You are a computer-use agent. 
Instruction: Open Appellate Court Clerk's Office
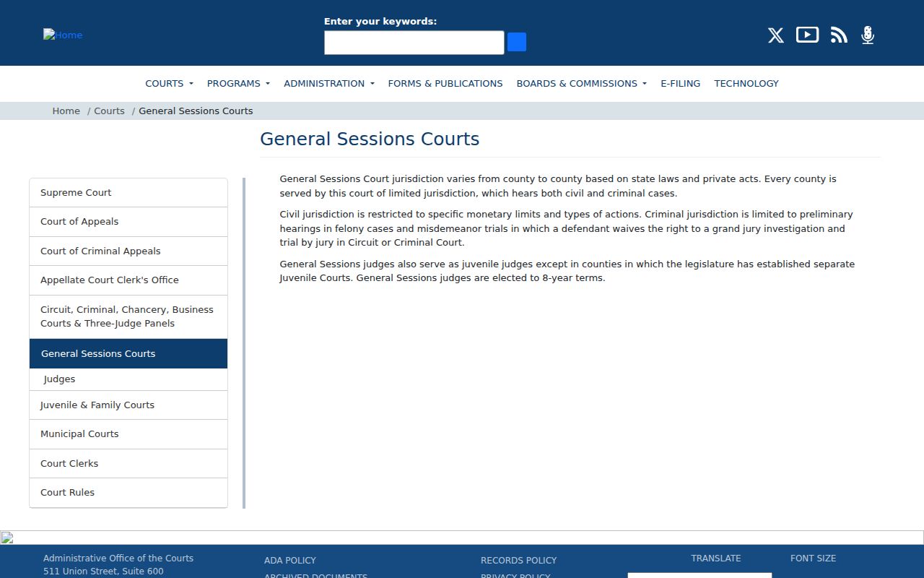128,280
